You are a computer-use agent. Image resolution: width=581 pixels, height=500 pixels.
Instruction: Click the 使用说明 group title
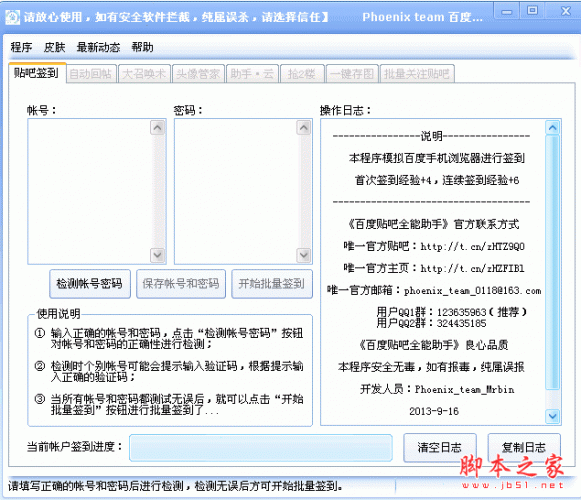(x=59, y=314)
